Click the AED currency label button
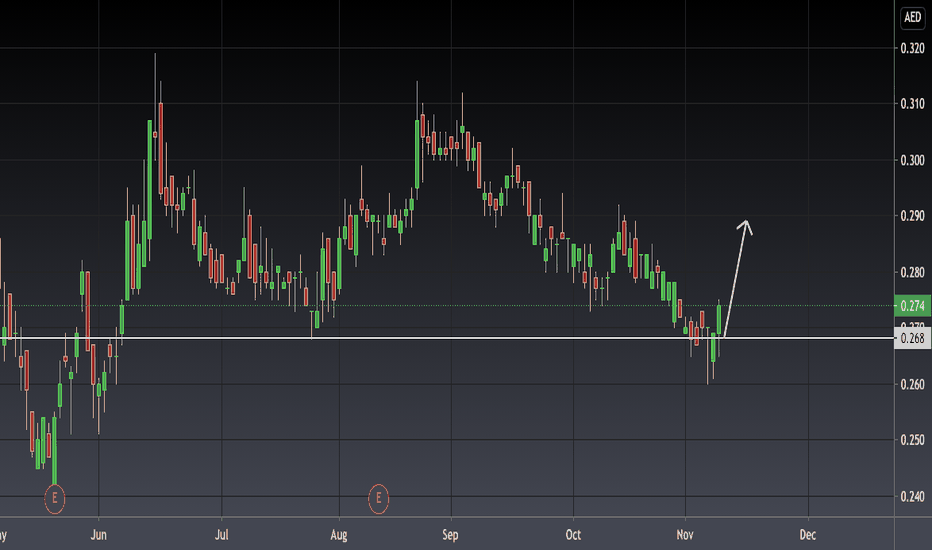 (x=912, y=17)
